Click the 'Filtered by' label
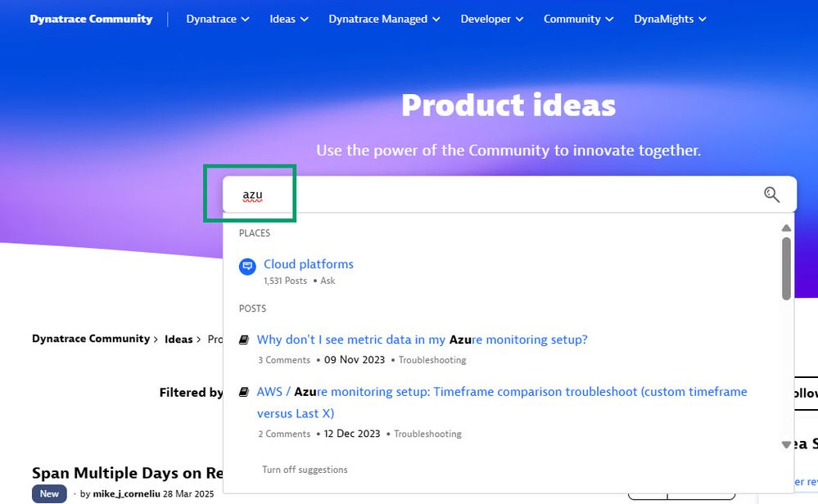The height and width of the screenshot is (504, 818). coord(191,393)
